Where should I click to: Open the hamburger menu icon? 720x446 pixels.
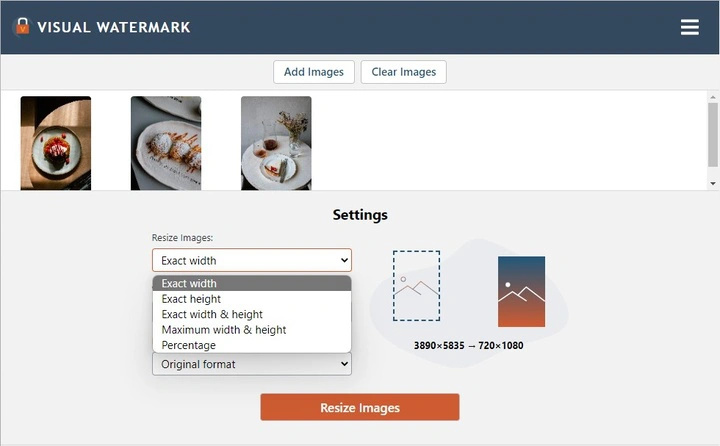[x=690, y=27]
